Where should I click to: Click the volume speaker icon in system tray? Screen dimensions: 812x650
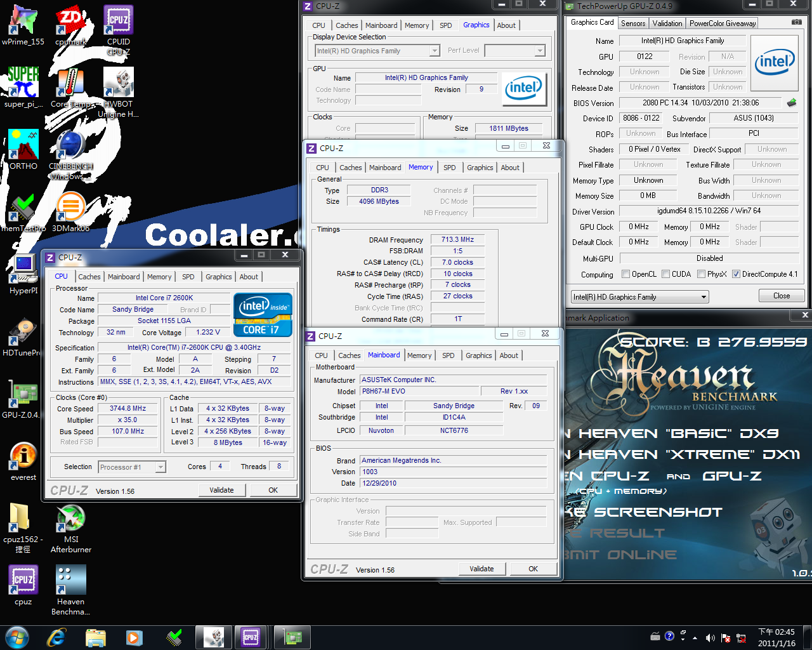710,638
